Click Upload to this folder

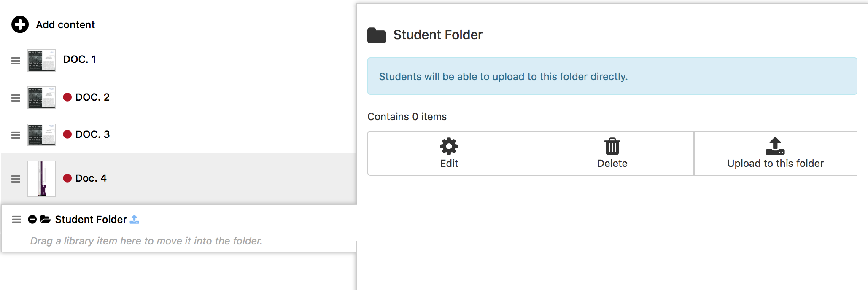tap(775, 153)
